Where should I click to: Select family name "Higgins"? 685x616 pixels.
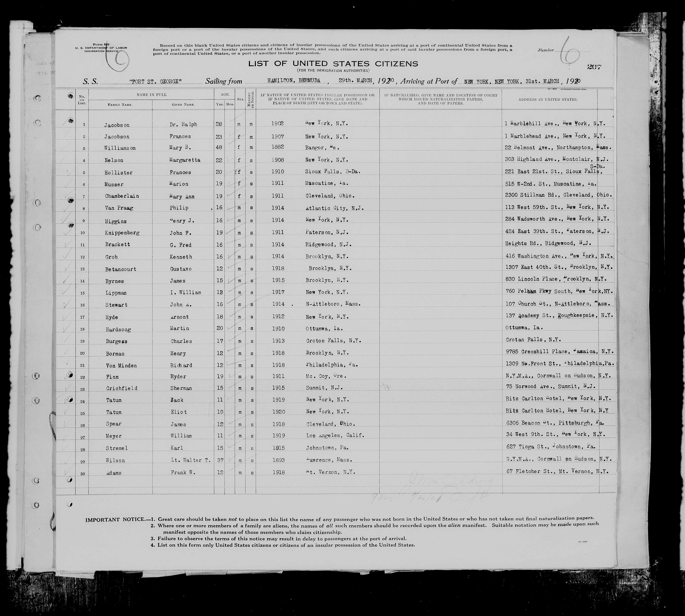point(115,221)
